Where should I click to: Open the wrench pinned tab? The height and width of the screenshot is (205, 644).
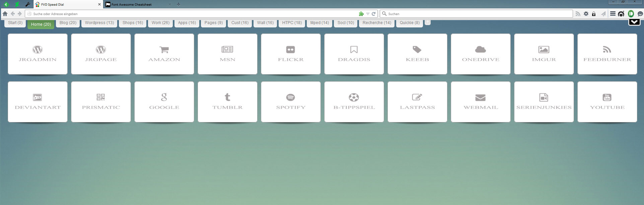coord(28,4)
